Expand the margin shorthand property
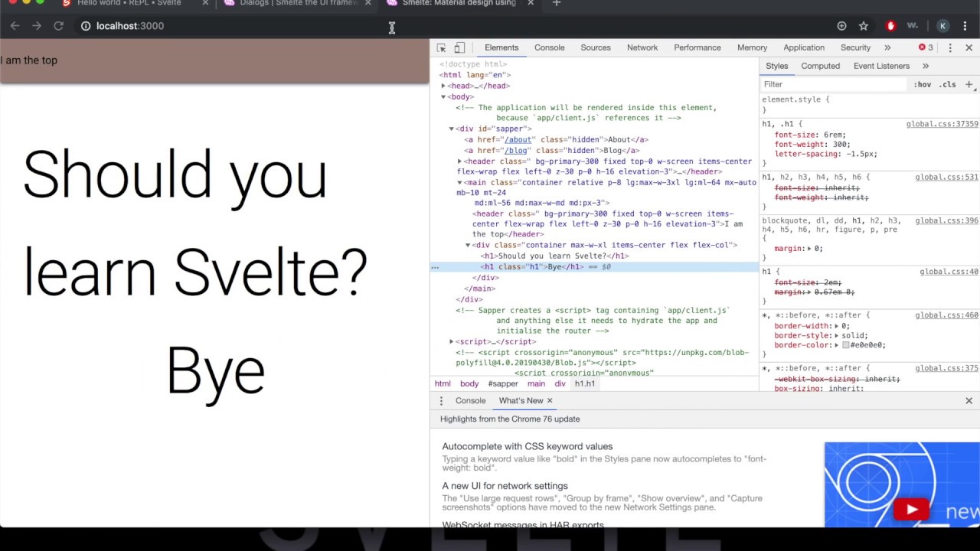This screenshot has height=551, width=980. 809,249
